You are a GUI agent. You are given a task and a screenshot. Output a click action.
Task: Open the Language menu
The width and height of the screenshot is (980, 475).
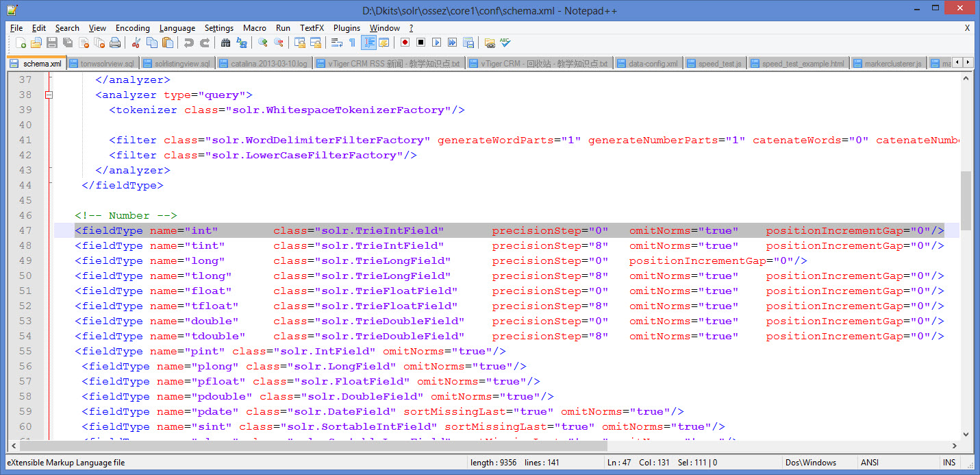(177, 28)
